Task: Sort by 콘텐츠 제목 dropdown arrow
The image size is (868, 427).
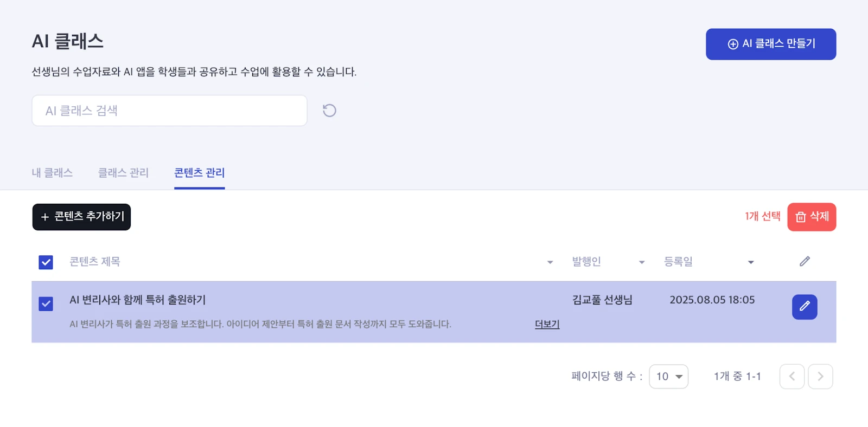Action: (550, 262)
